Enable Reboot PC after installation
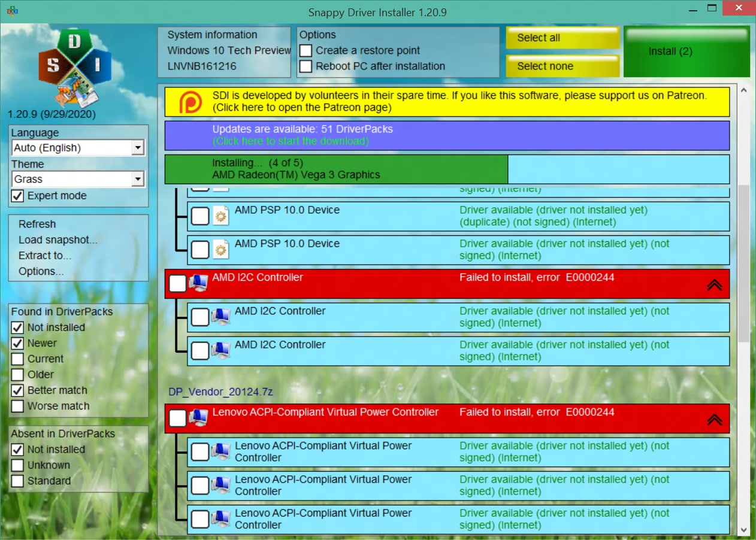756x540 pixels. [x=306, y=66]
